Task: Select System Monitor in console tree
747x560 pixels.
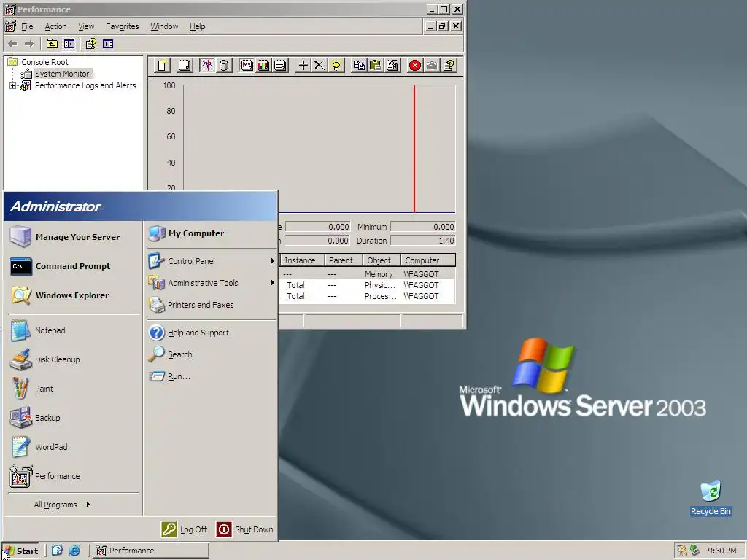Action: 62,74
